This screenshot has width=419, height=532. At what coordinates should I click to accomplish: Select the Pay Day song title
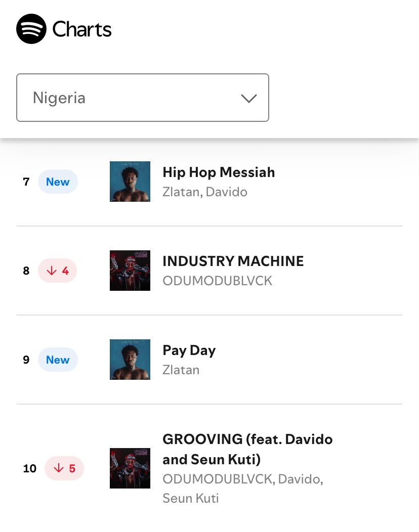[x=189, y=350]
